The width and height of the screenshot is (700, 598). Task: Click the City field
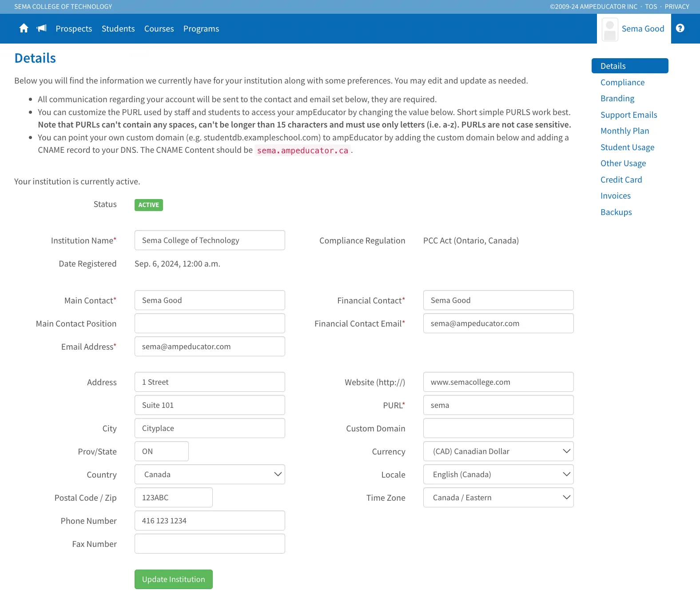(210, 428)
